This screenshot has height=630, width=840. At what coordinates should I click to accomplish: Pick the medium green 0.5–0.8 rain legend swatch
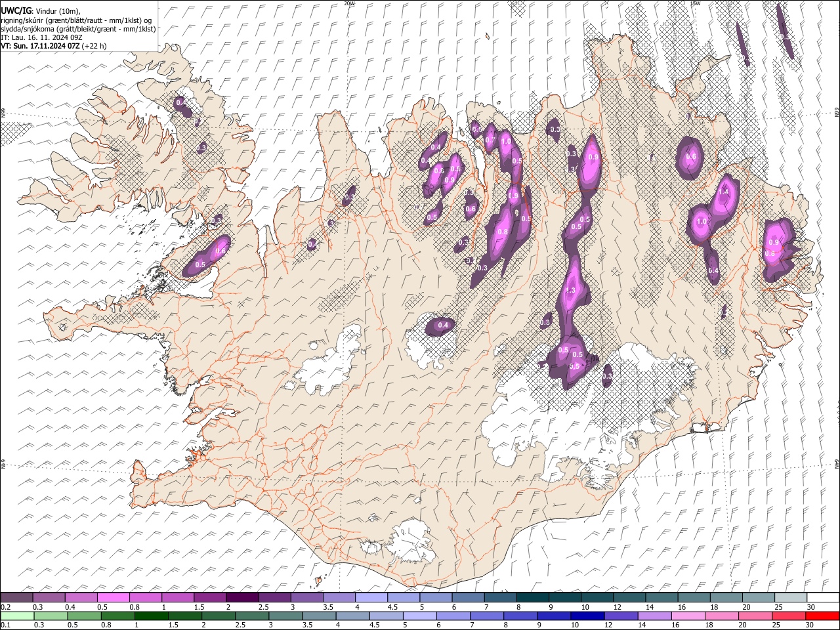(84, 616)
